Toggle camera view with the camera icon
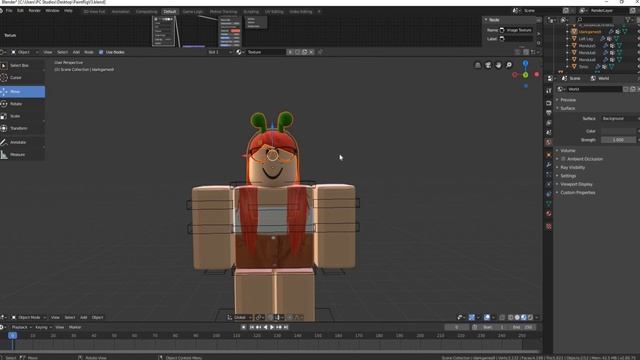Image resolution: width=640 pixels, height=360 pixels. (488, 65)
